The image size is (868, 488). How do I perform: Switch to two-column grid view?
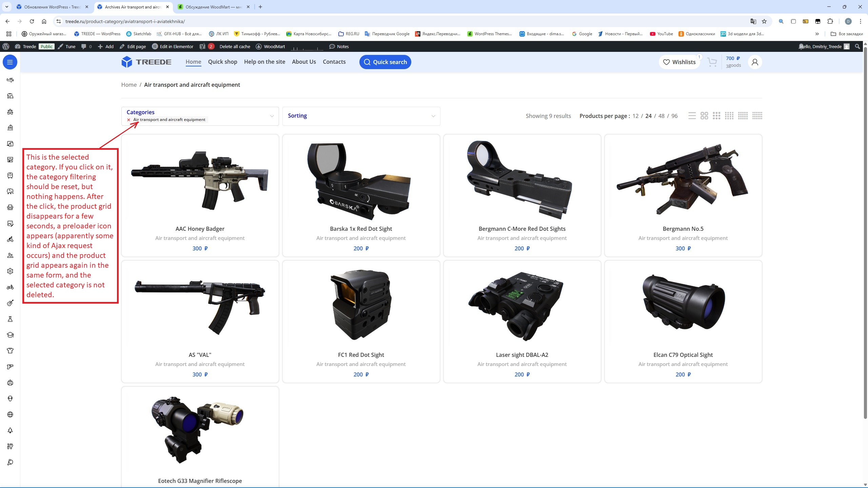pyautogui.click(x=704, y=116)
